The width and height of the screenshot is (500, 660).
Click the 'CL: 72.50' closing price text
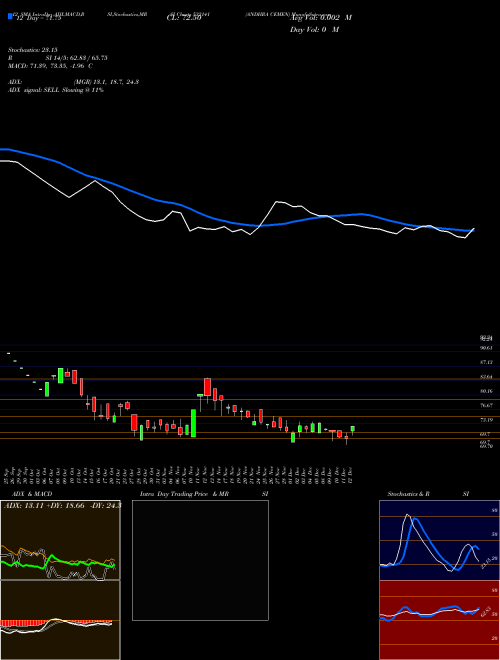(x=184, y=18)
